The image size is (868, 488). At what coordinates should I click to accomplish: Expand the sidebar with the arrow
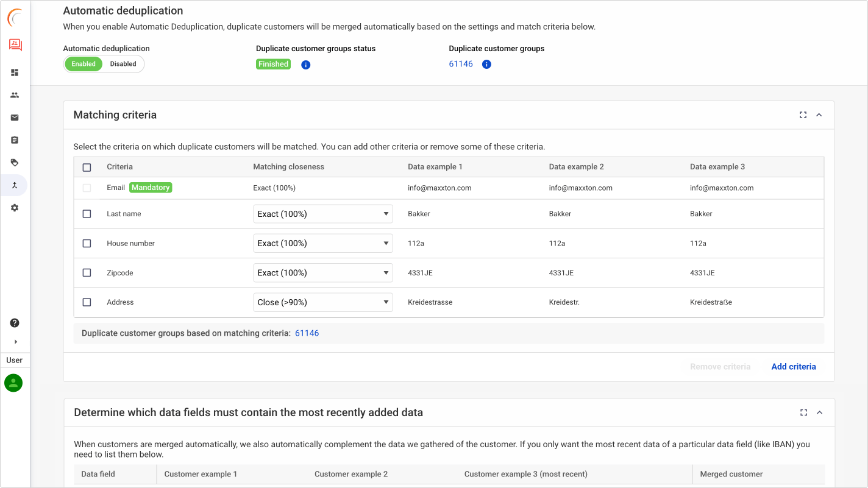(x=15, y=342)
